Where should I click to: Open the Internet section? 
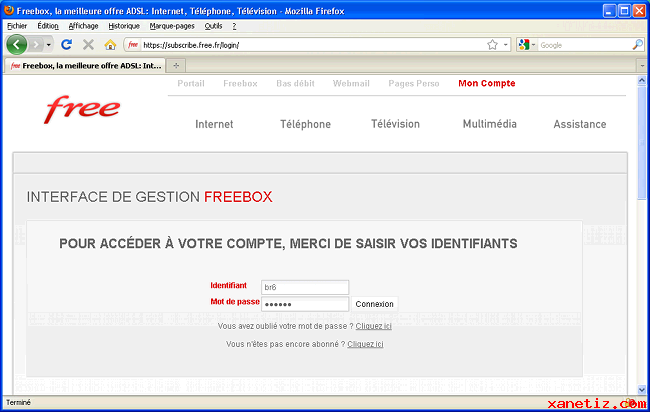(214, 124)
